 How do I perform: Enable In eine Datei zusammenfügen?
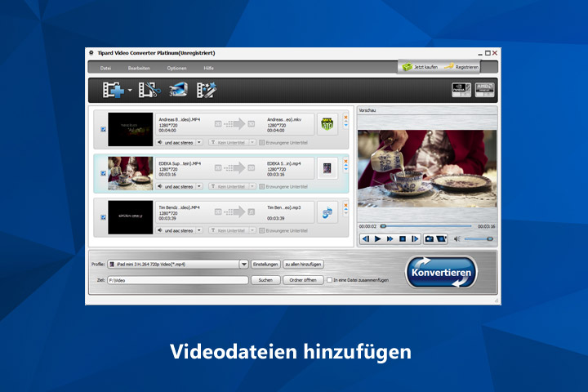(x=329, y=280)
